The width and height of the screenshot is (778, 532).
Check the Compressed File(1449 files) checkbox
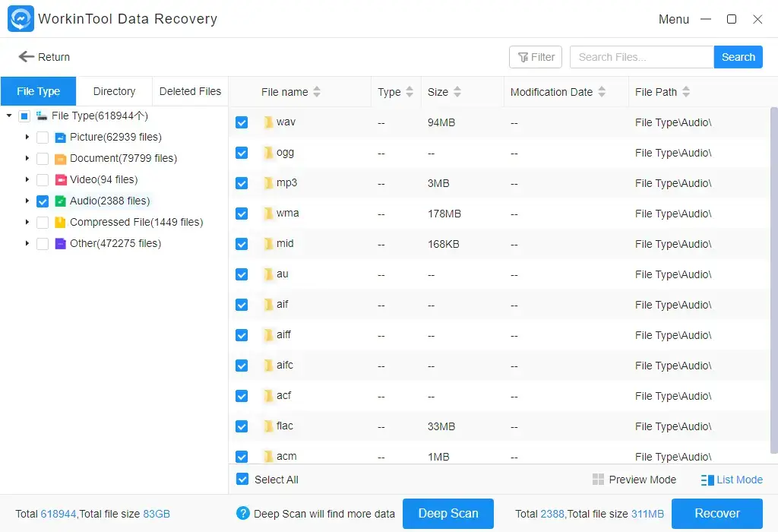(x=43, y=223)
